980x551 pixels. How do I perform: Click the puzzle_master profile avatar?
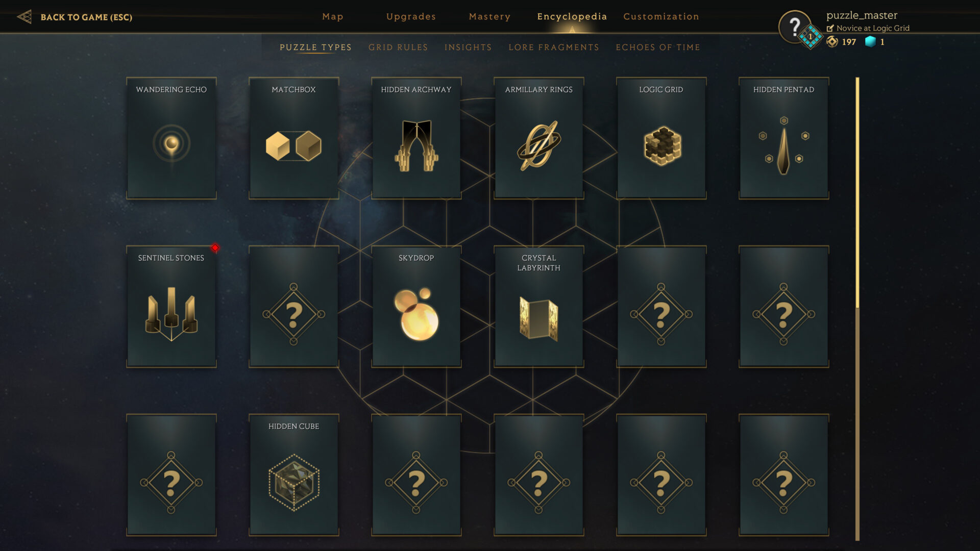795,27
